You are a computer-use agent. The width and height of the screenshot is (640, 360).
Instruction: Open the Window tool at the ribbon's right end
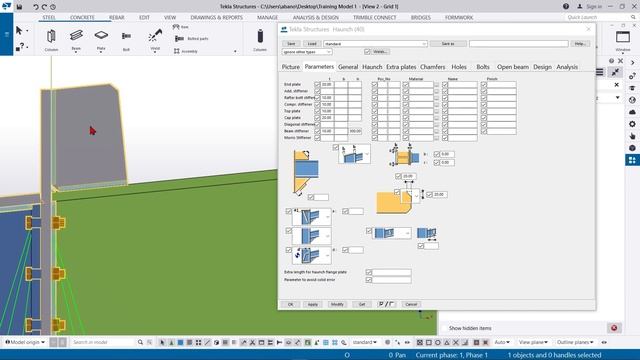pyautogui.click(x=623, y=40)
